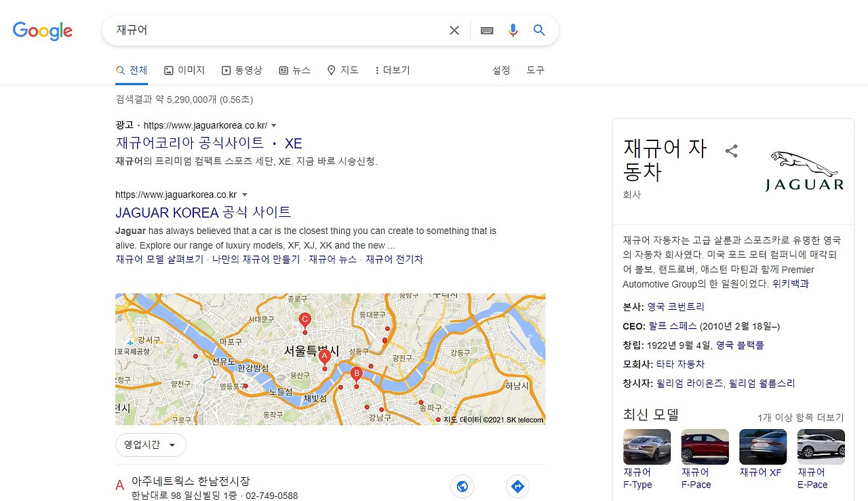This screenshot has width=868, height=501.
Task: Open the on-screen keyboard input tool
Action: tap(487, 31)
